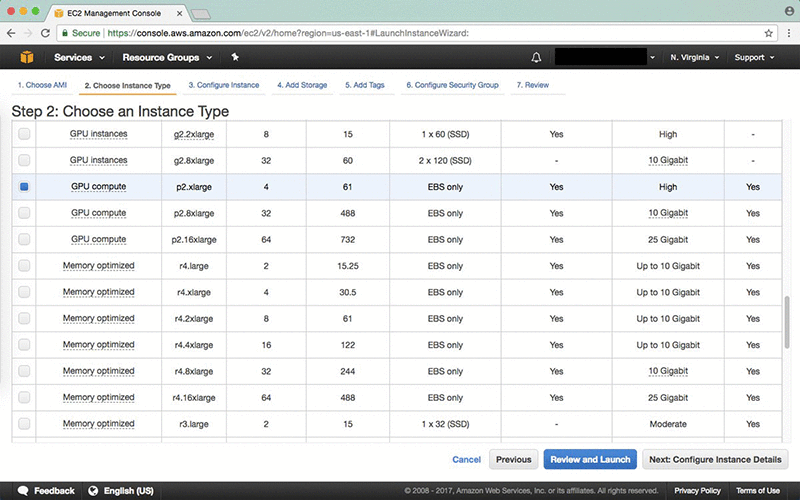The image size is (800, 500).
Task: Open the notifications bell icon
Action: [x=536, y=57]
